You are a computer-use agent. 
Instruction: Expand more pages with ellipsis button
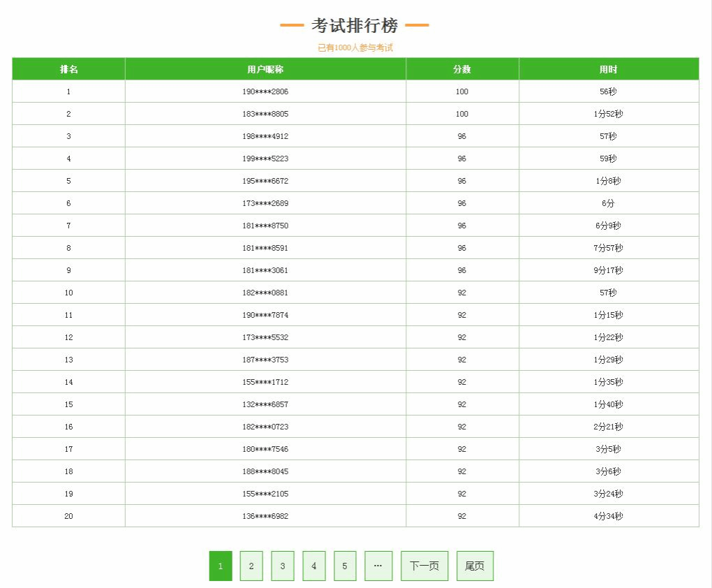[x=378, y=566]
